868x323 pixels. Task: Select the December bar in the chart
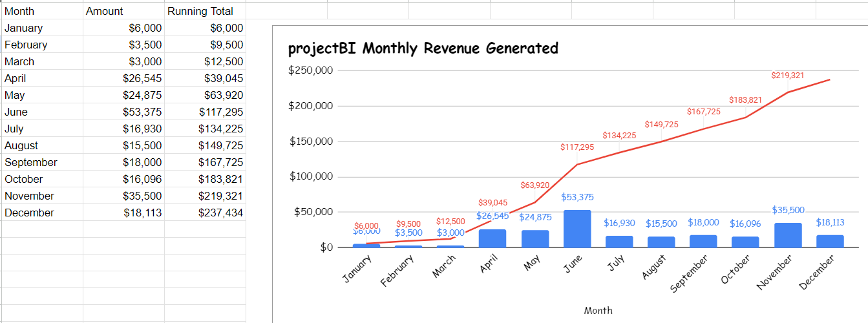point(830,241)
